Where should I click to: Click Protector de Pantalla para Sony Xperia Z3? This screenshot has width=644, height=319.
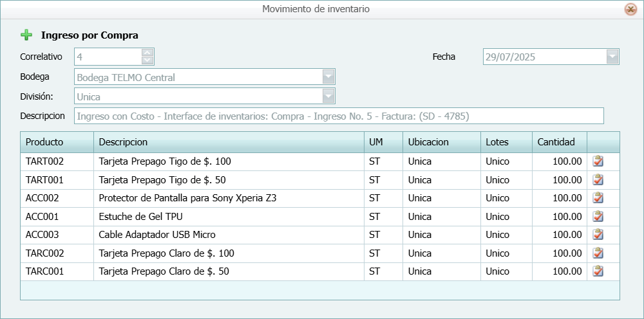(x=187, y=198)
